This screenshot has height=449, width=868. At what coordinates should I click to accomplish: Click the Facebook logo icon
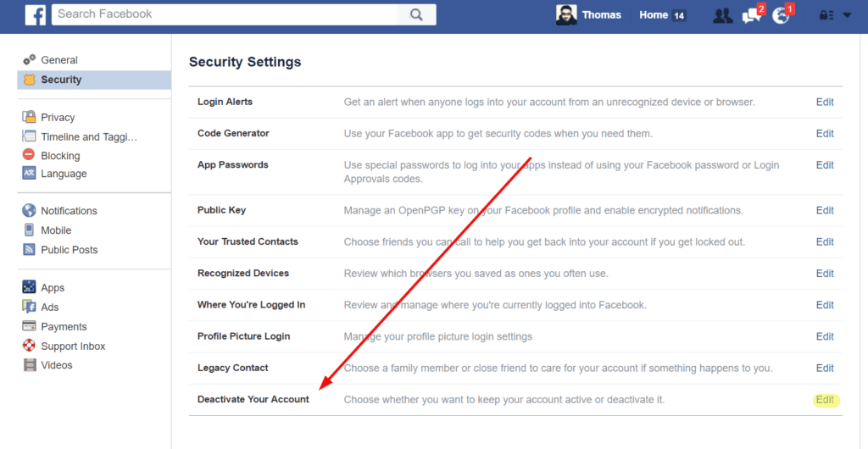[x=36, y=15]
